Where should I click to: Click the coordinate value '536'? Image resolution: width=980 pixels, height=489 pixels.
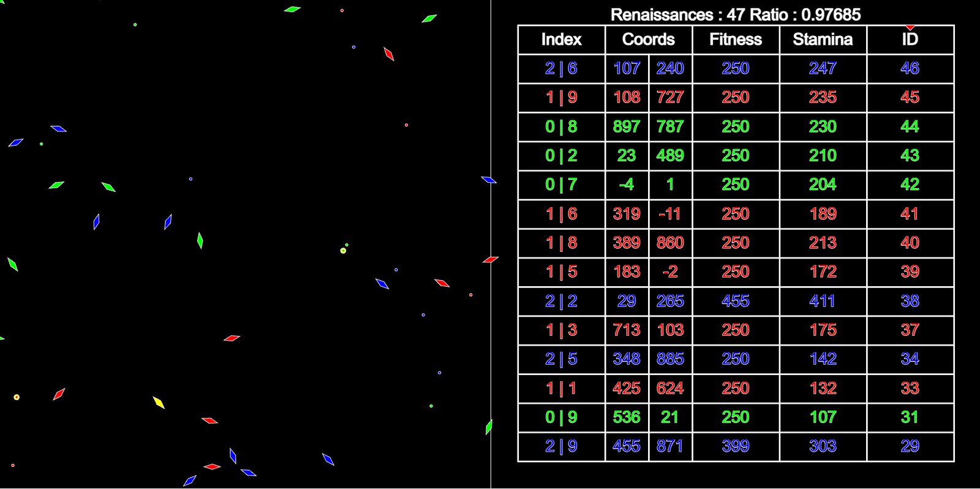pos(627,417)
